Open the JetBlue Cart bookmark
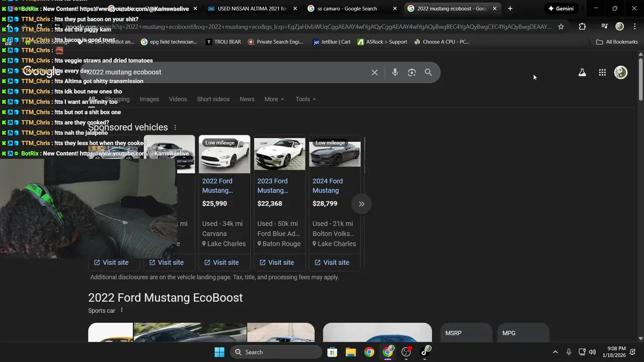644x362 pixels. (332, 42)
